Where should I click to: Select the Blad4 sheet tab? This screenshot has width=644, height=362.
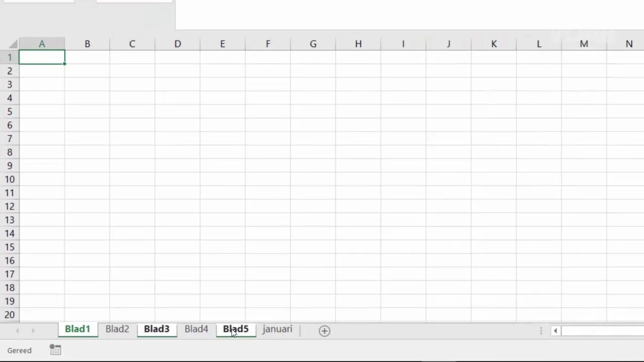coord(196,329)
